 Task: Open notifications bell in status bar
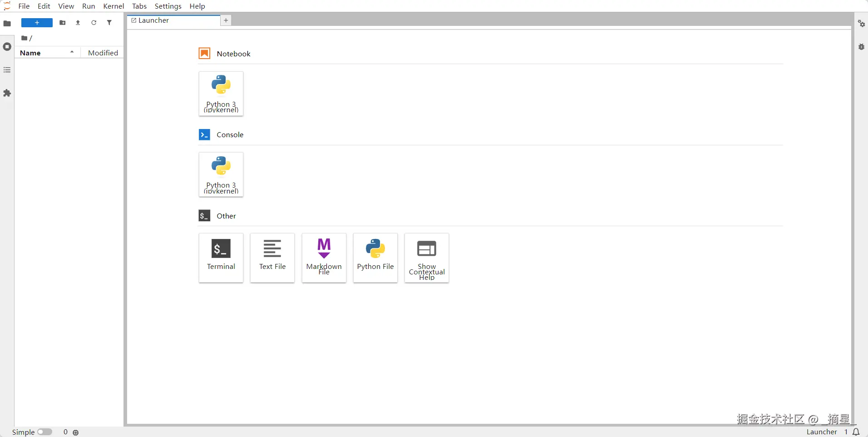click(856, 432)
